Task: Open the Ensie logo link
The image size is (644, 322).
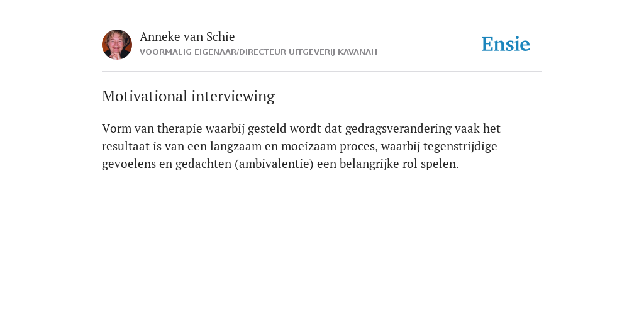Action: pyautogui.click(x=506, y=44)
